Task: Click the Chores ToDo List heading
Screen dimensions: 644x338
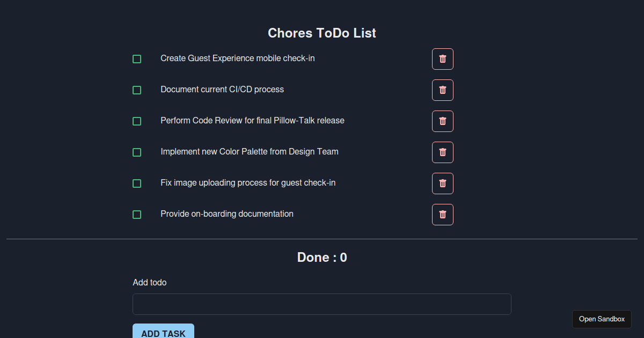Action: [x=322, y=33]
